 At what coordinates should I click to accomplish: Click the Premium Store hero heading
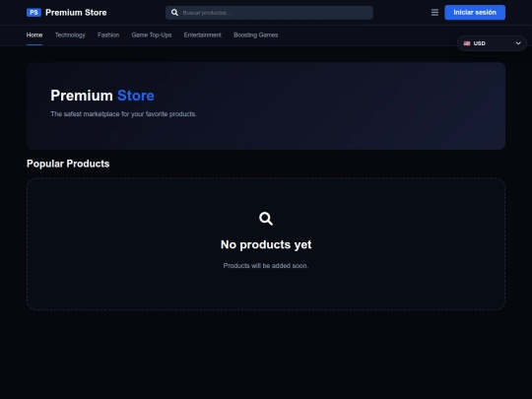coord(102,96)
